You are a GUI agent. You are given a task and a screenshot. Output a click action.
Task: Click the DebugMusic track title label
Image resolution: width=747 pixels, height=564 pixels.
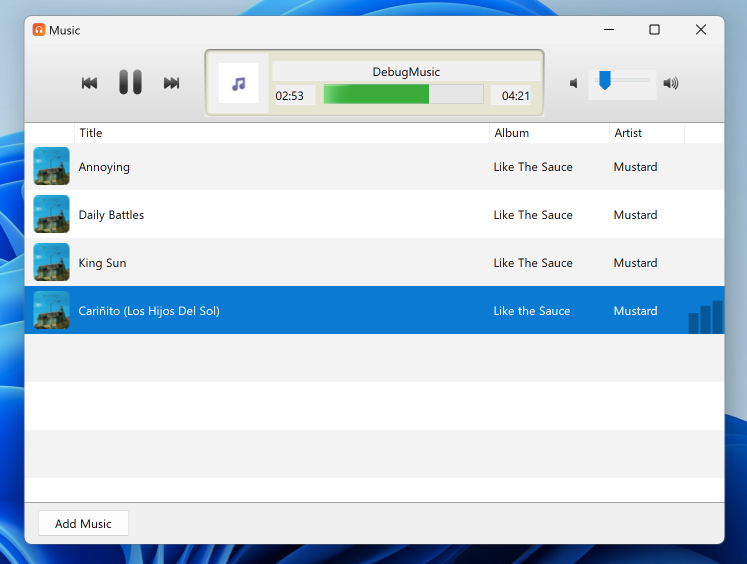click(406, 72)
